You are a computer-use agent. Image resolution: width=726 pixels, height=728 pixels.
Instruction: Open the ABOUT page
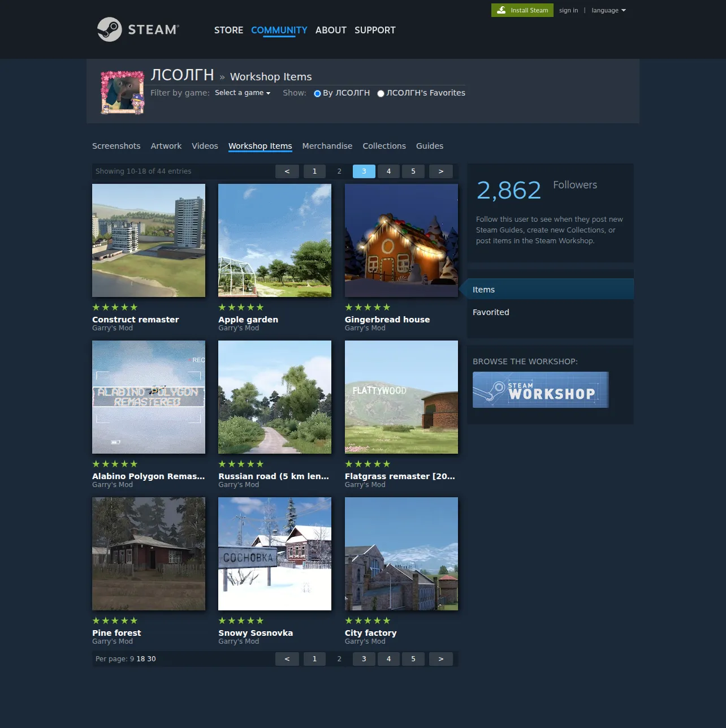[x=331, y=30]
